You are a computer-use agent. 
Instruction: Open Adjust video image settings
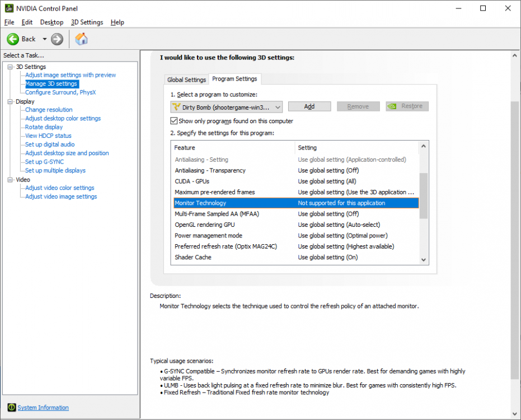coord(61,197)
